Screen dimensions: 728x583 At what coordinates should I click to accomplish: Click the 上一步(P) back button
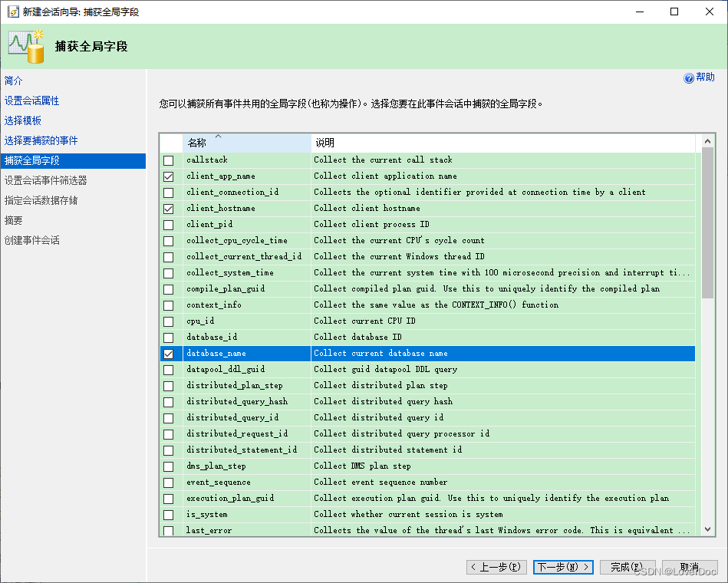coord(496,567)
